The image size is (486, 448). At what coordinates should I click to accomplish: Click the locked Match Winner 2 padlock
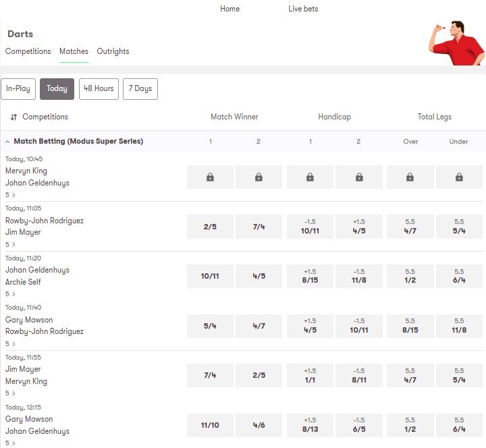259,177
